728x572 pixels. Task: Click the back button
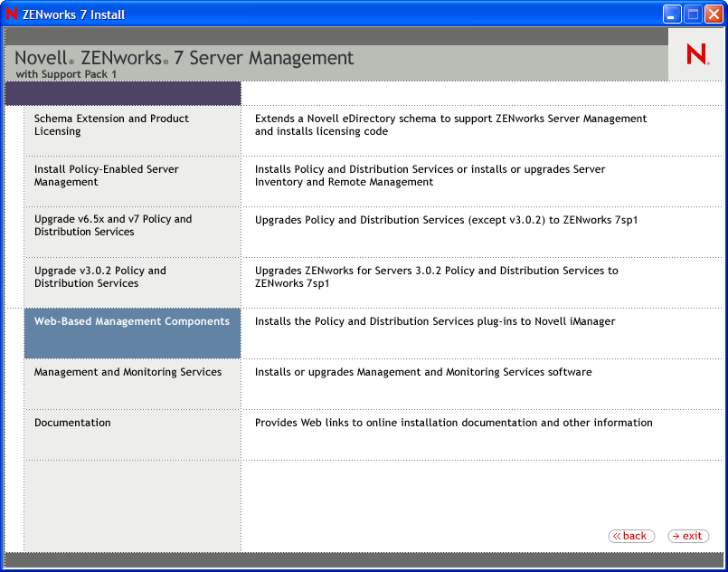631,536
